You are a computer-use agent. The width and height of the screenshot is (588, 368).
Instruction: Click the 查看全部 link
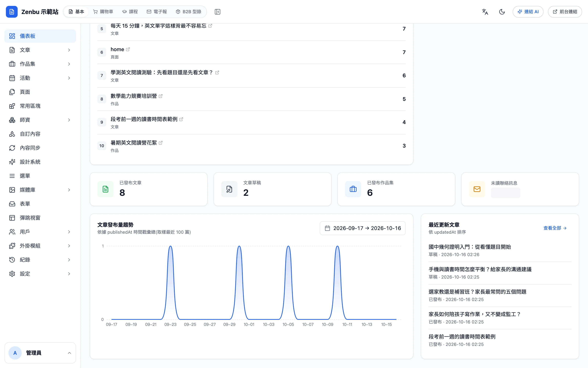point(555,228)
